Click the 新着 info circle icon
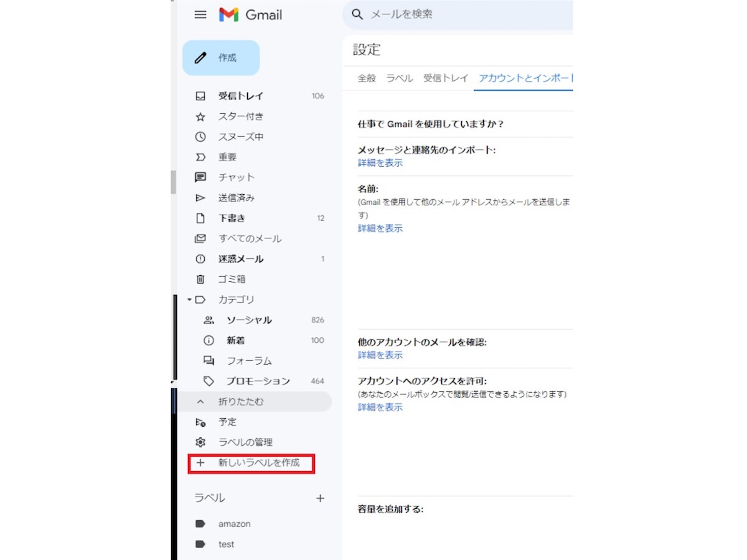 coord(209,340)
